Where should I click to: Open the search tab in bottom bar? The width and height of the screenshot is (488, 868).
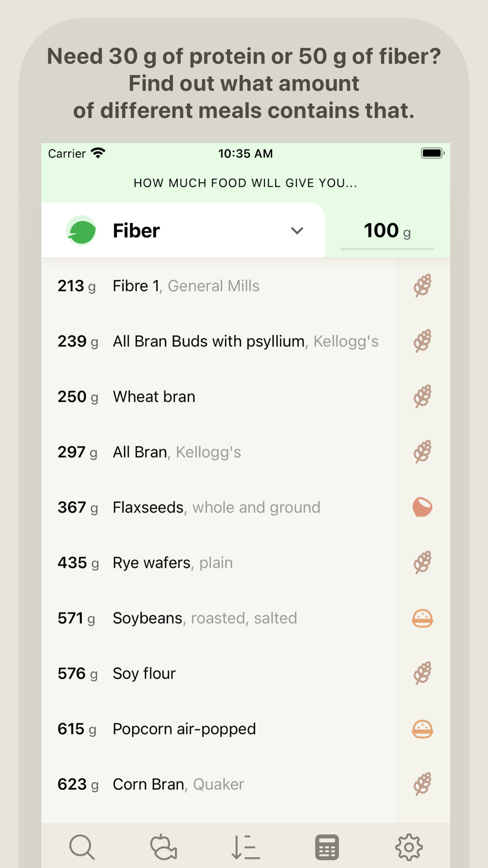pos(82,847)
